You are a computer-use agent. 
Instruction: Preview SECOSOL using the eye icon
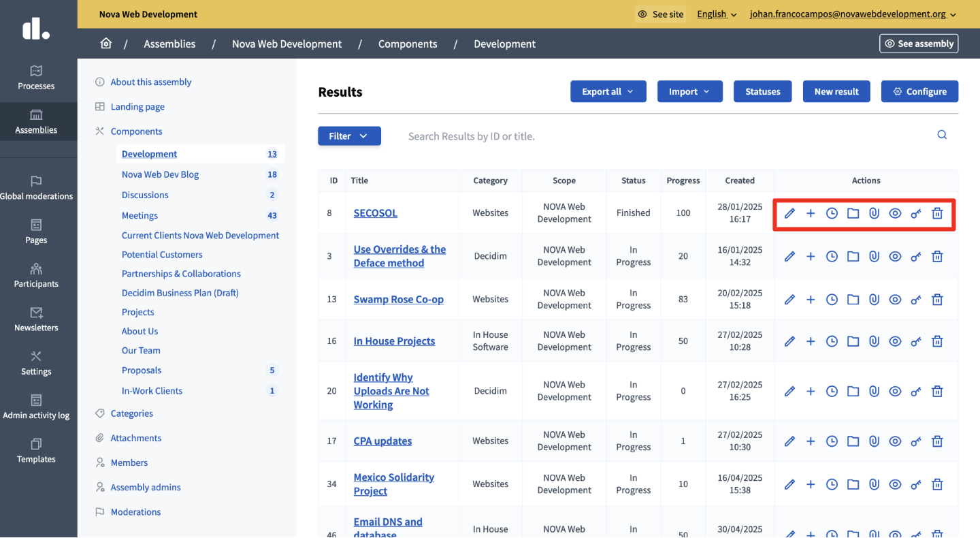pyautogui.click(x=895, y=213)
